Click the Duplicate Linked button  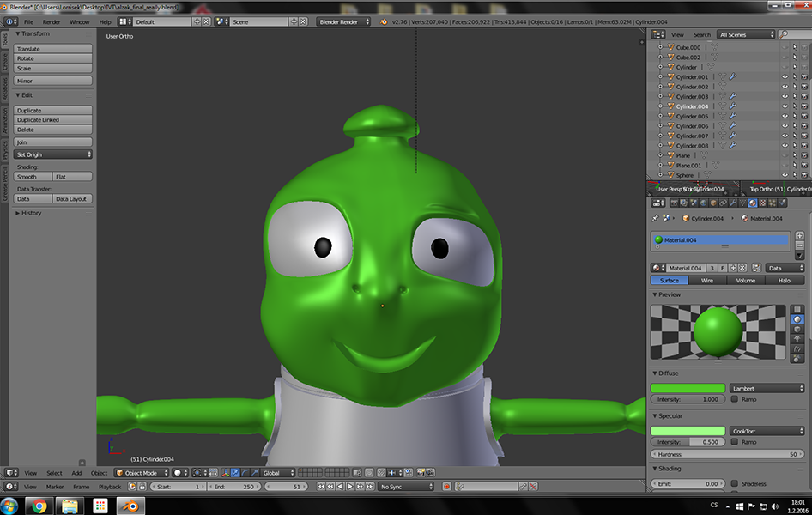pos(53,120)
